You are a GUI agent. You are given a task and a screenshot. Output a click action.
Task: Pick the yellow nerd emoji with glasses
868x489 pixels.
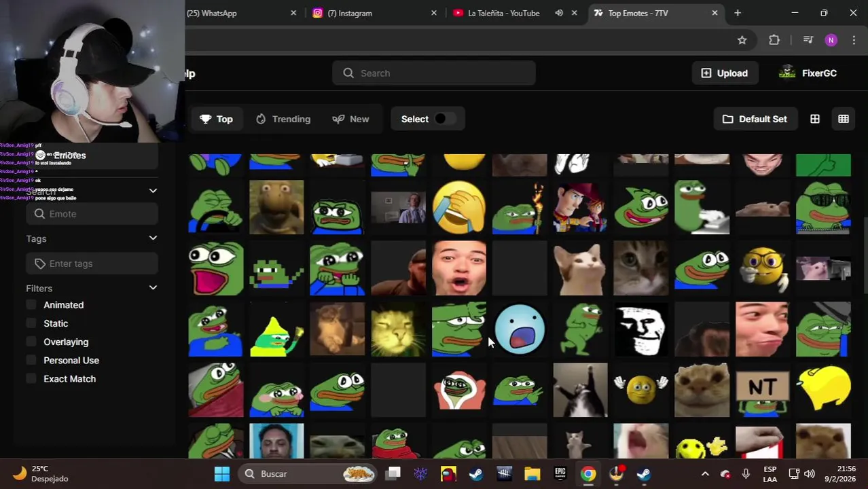762,268
